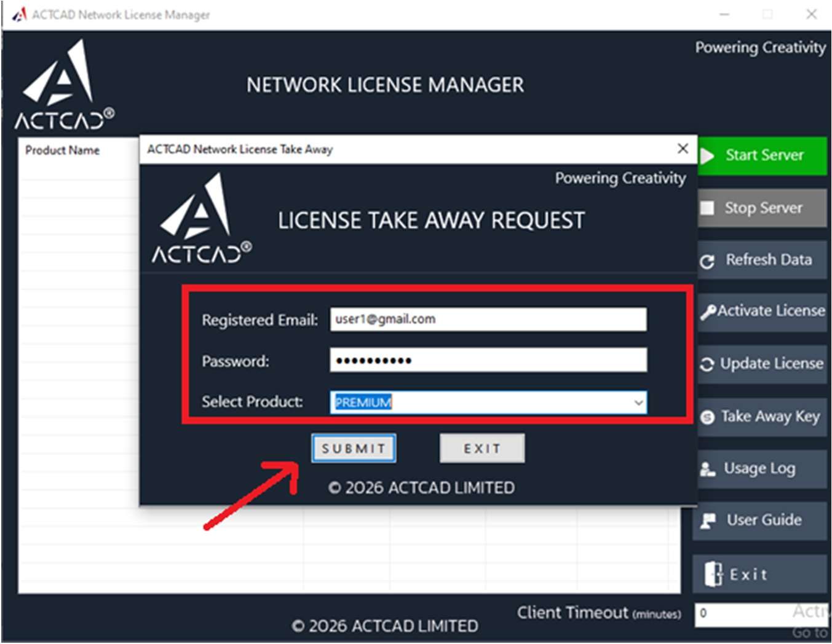This screenshot has height=644, width=832.
Task: Click the Stop Server label
Action: pyautogui.click(x=763, y=208)
